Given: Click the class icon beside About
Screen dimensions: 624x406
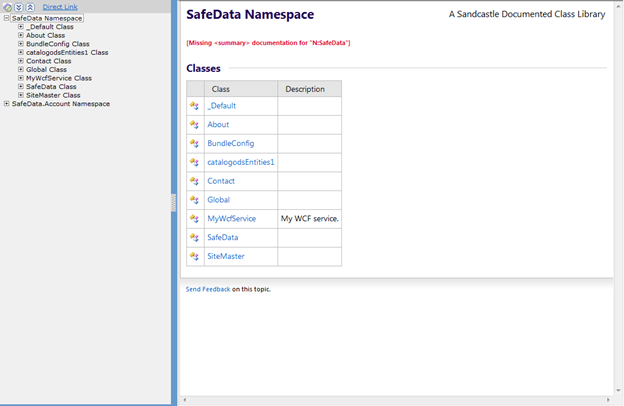Looking at the screenshot, I should pos(195,125).
